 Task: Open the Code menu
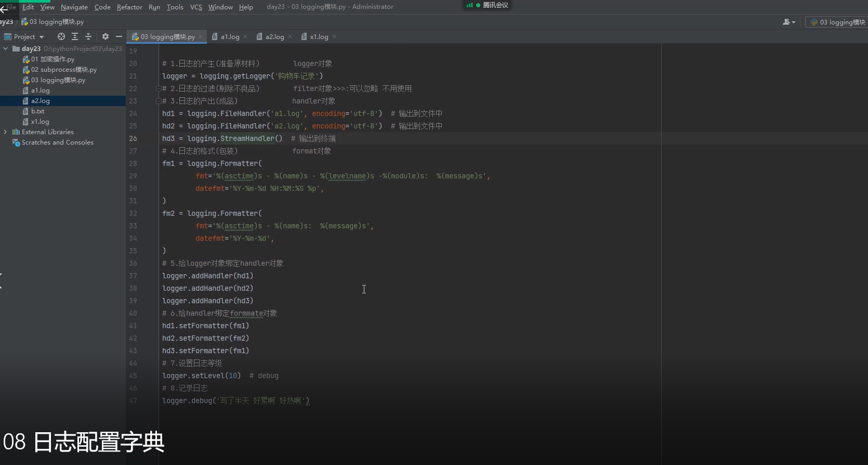[102, 7]
